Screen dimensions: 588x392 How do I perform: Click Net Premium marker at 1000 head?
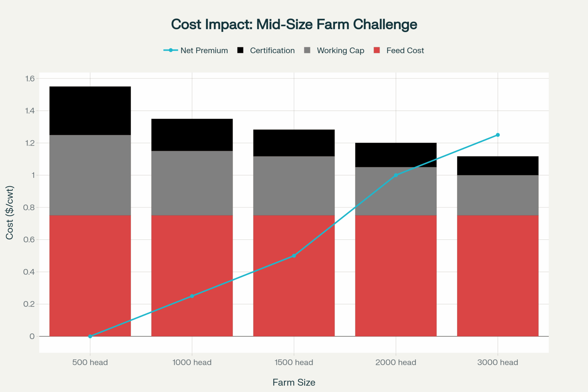pyautogui.click(x=192, y=296)
